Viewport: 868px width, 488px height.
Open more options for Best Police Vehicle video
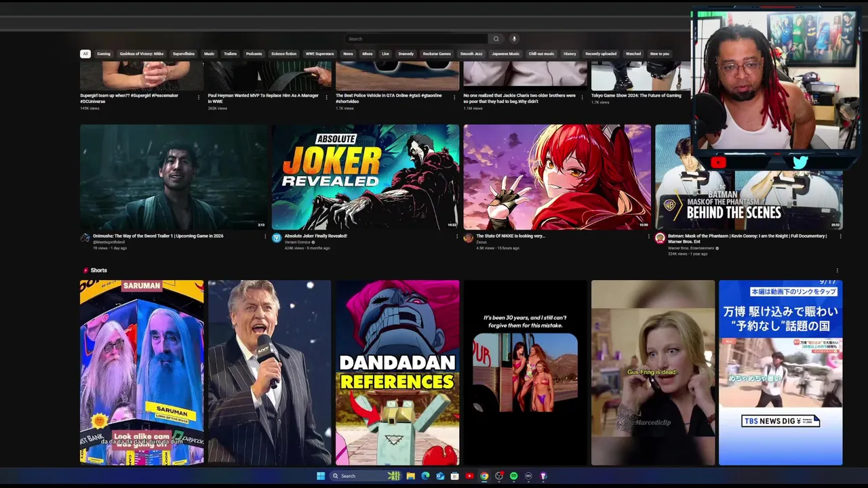pyautogui.click(x=454, y=97)
